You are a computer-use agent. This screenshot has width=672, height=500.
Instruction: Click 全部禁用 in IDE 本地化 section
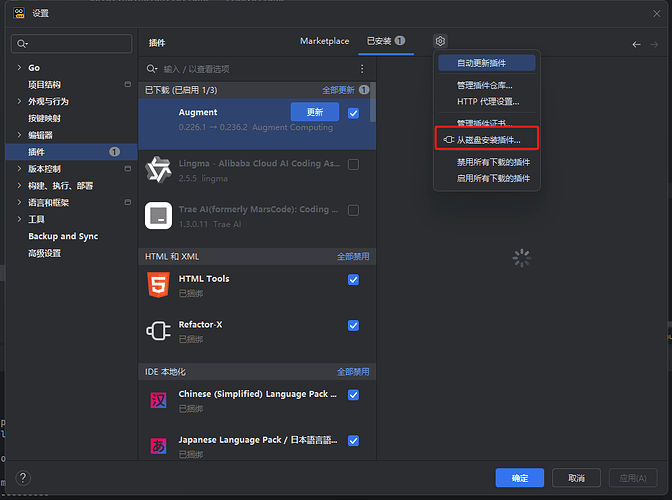tap(353, 371)
